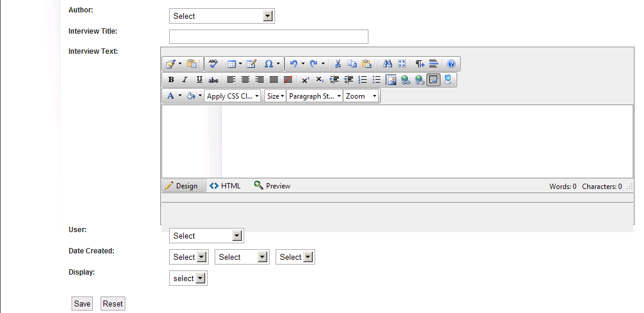644x313 pixels.
Task: Click the module manager monitor icon
Action: click(448, 80)
